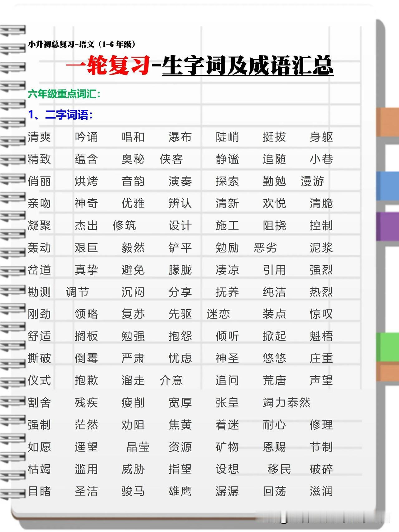
Task: Click the word 目睹
Action: pos(39,491)
